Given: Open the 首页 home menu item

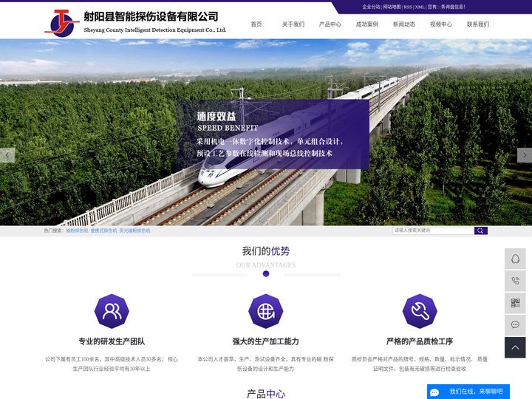Looking at the screenshot, I should pos(256,24).
